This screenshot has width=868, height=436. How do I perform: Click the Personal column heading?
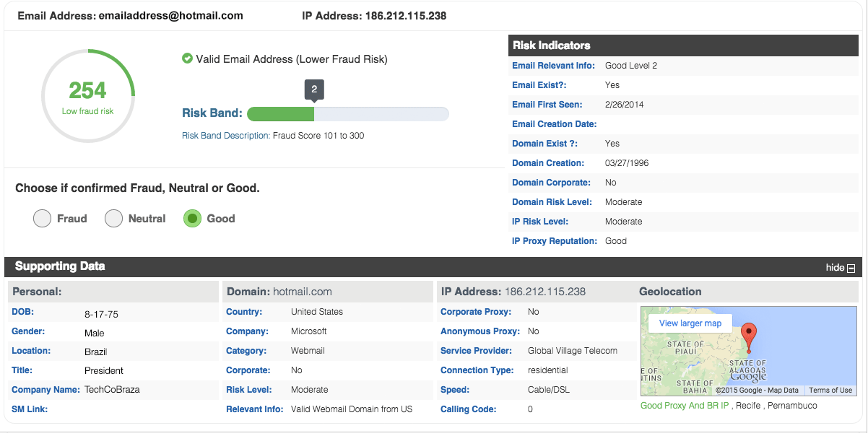click(x=37, y=292)
